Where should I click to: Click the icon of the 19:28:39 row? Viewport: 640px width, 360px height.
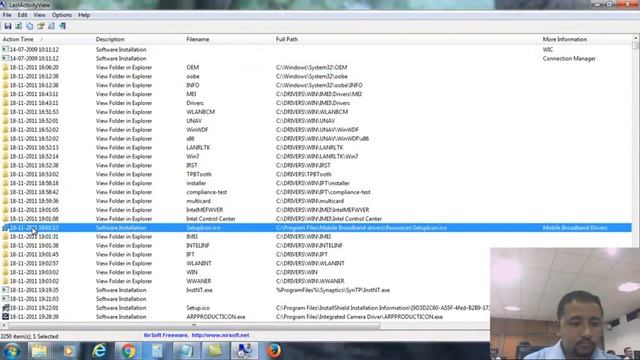coord(5,317)
